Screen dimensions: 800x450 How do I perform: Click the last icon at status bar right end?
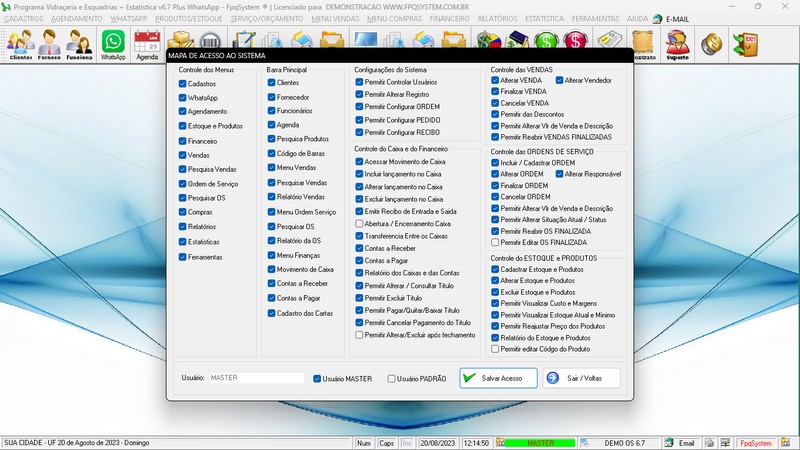(786, 443)
